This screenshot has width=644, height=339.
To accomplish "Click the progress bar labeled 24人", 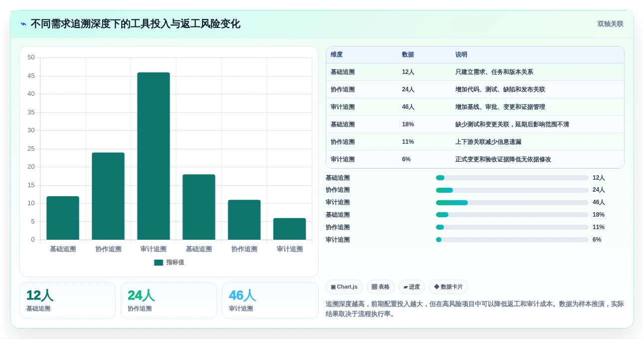I will pyautogui.click(x=512, y=190).
